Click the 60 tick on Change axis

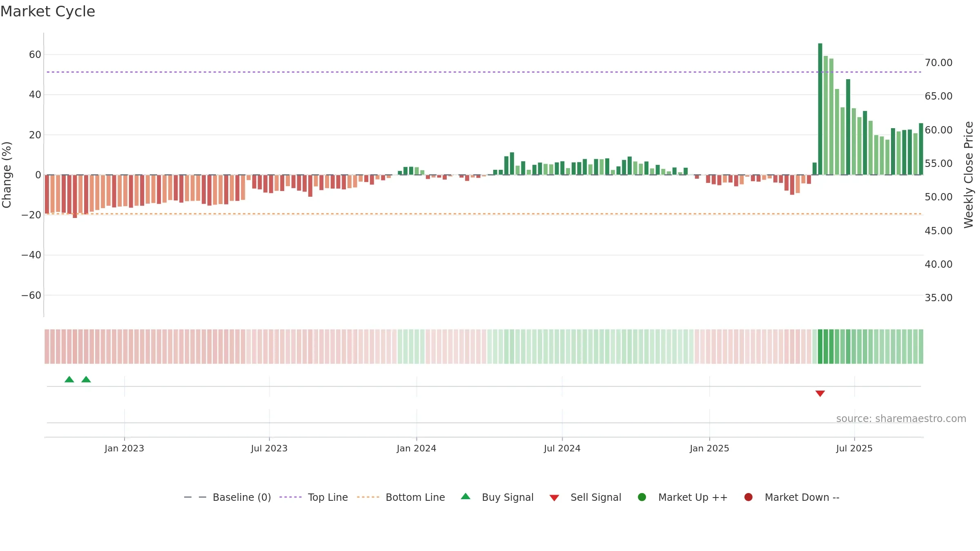point(35,55)
